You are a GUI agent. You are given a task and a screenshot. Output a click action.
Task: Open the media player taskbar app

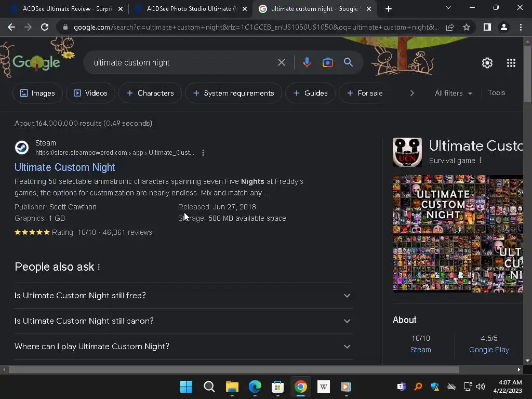point(346,387)
